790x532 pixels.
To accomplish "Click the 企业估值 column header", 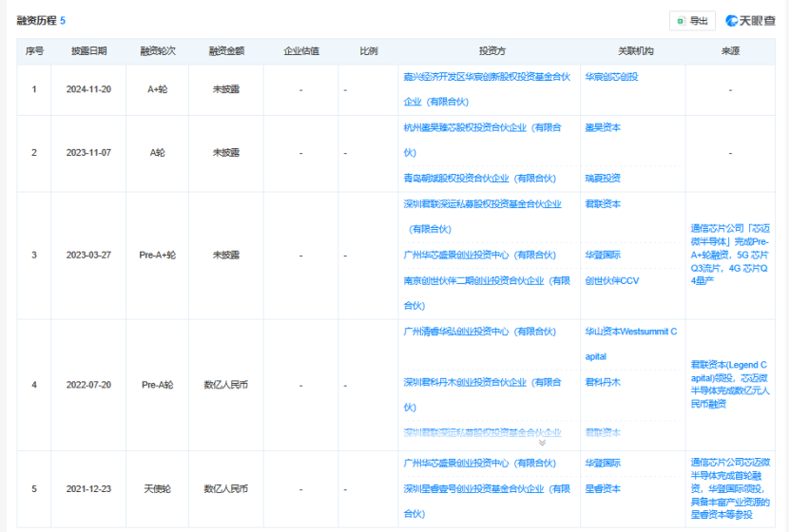I will point(301,51).
